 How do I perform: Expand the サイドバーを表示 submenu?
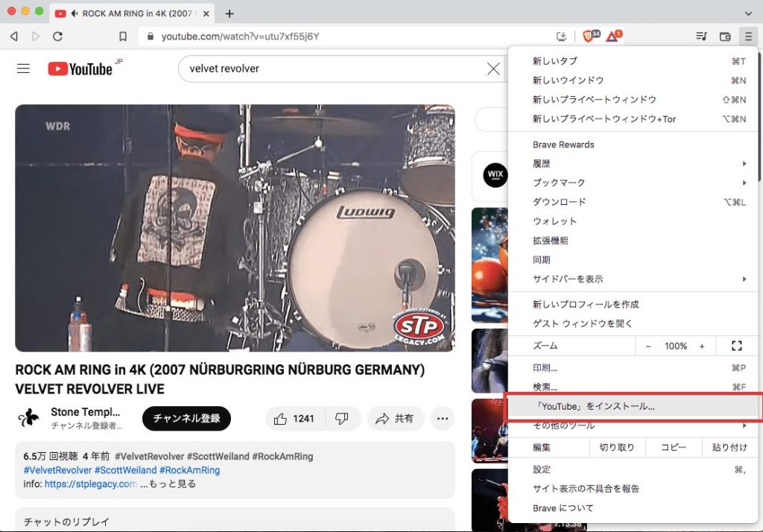coord(633,279)
